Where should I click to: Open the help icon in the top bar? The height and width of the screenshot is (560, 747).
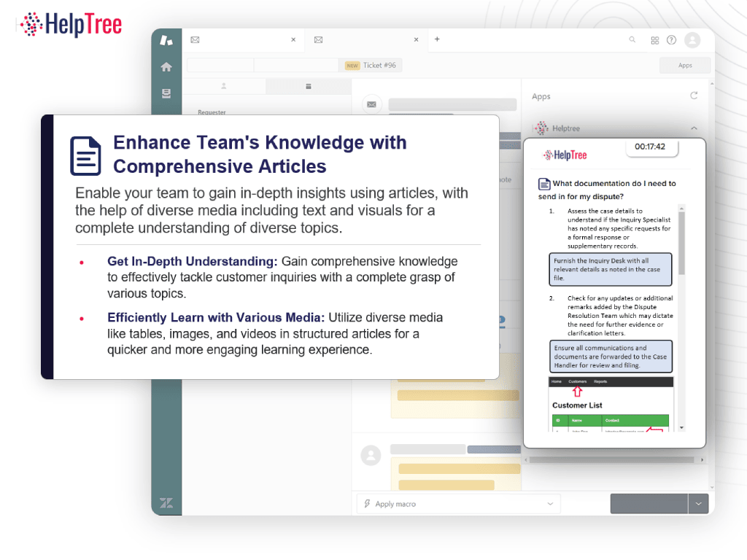(671, 40)
